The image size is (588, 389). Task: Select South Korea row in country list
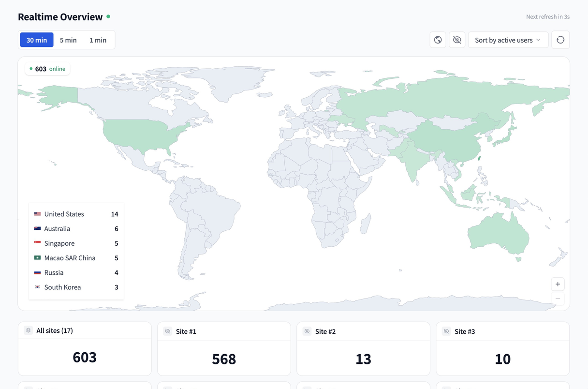[76, 287]
